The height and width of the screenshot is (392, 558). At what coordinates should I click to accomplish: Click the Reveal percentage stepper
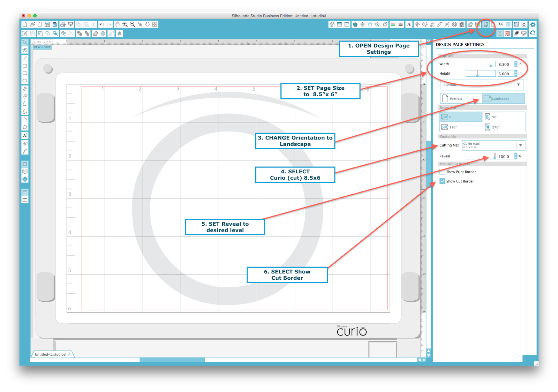(x=516, y=157)
